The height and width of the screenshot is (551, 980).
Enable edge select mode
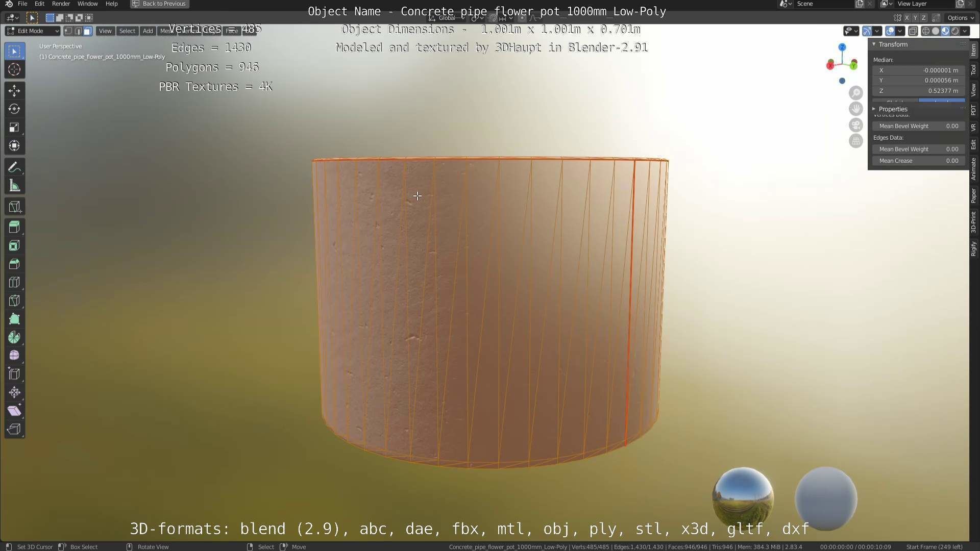78,31
